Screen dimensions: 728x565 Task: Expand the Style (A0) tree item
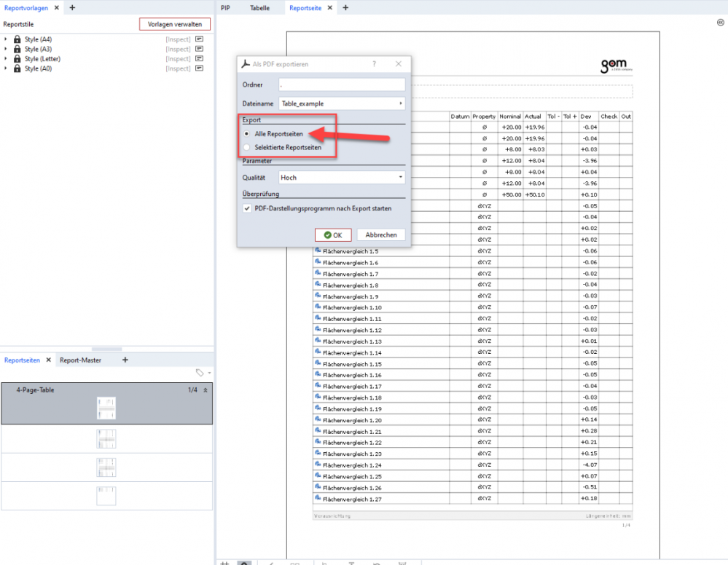(6, 68)
